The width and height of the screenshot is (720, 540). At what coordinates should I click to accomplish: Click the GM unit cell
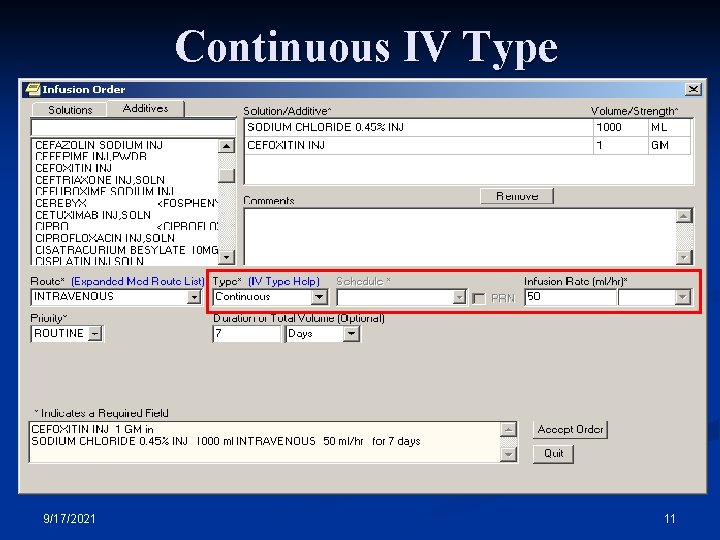pos(669,145)
